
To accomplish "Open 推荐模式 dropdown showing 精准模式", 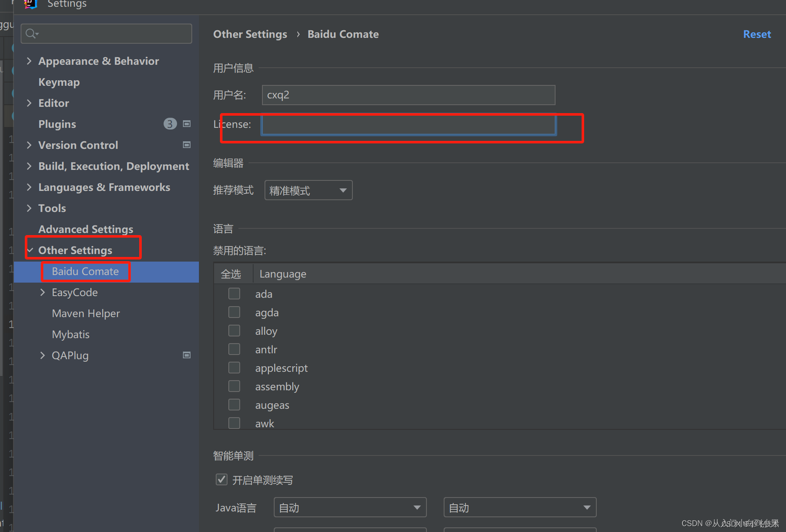I will click(x=308, y=190).
